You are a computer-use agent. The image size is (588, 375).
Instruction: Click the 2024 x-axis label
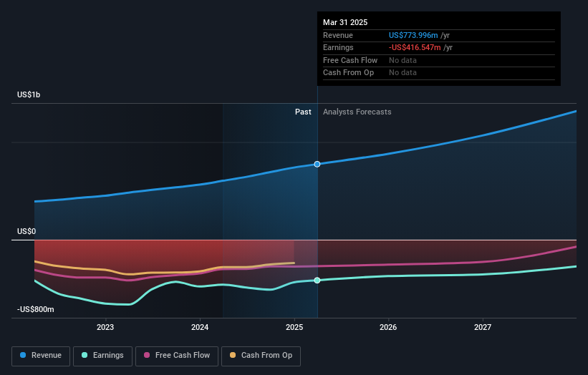(x=200, y=327)
